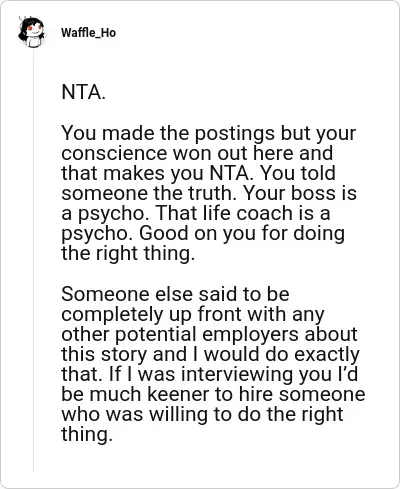The width and height of the screenshot is (400, 489).
Task: Click the line "a psycho. That life coach is a"
Action: pos(196,213)
